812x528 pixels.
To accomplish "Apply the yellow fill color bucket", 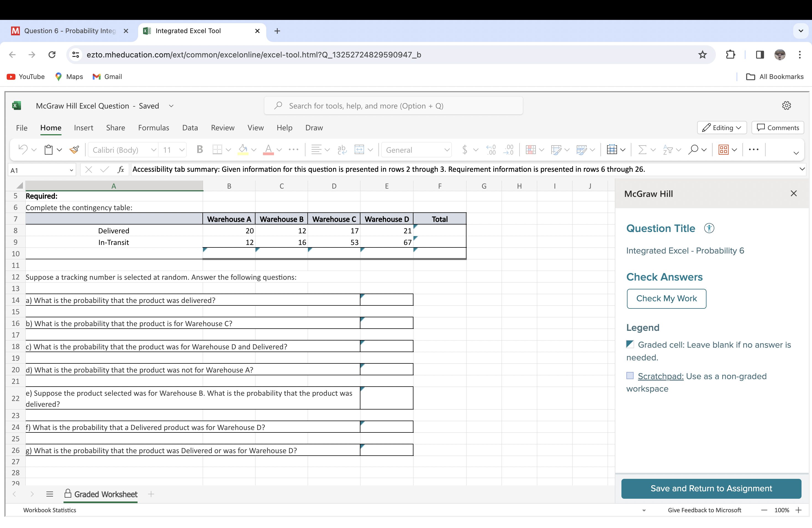I will [243, 150].
